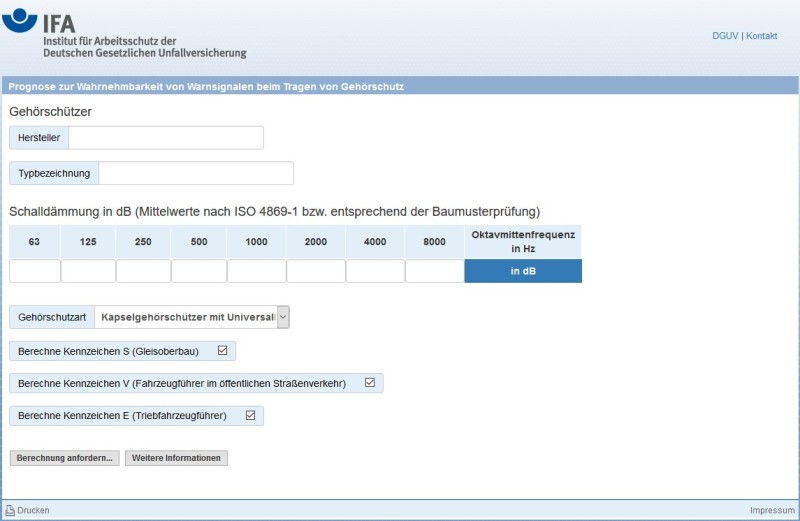Click the Berechnung anfordern button
The image size is (800, 521).
click(64, 458)
